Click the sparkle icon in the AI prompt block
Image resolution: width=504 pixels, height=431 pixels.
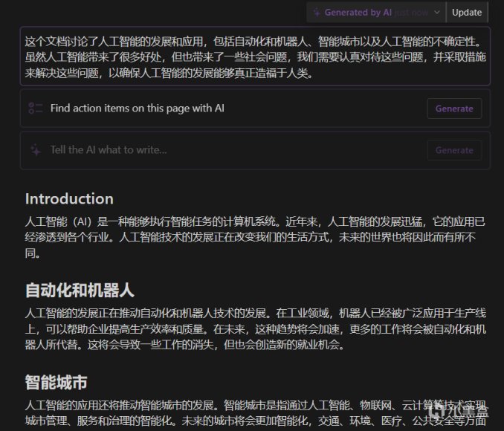coord(36,150)
